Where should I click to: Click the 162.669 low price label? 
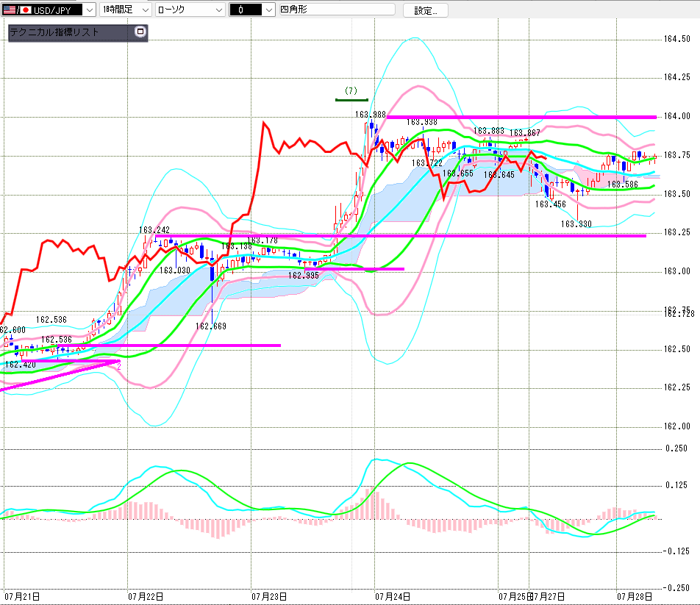(x=211, y=326)
